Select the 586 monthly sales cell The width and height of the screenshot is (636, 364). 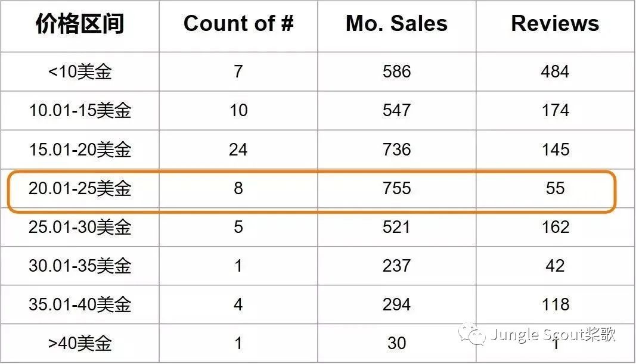[x=397, y=71]
